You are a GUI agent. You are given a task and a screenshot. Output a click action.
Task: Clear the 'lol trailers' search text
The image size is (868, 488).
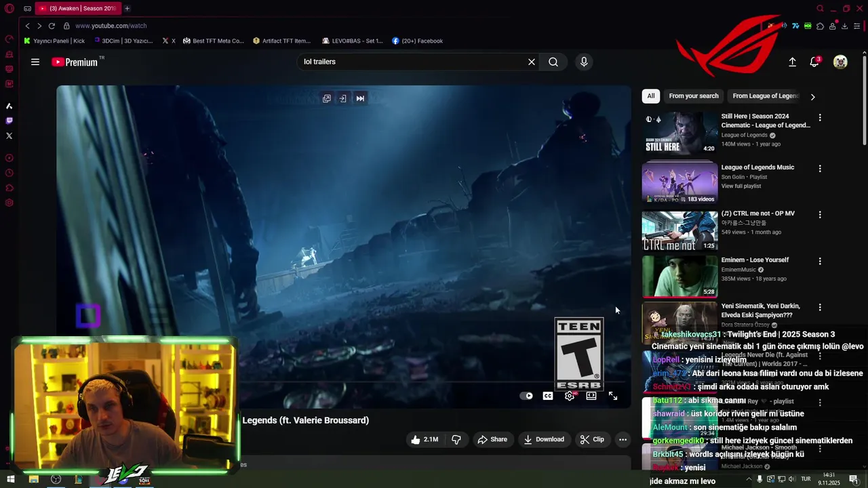pyautogui.click(x=532, y=62)
